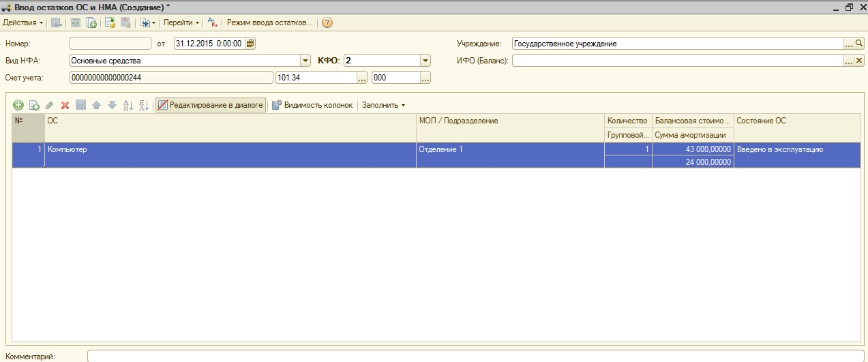Click Режим ввода остатков button
The width and height of the screenshot is (868, 362).
269,22
